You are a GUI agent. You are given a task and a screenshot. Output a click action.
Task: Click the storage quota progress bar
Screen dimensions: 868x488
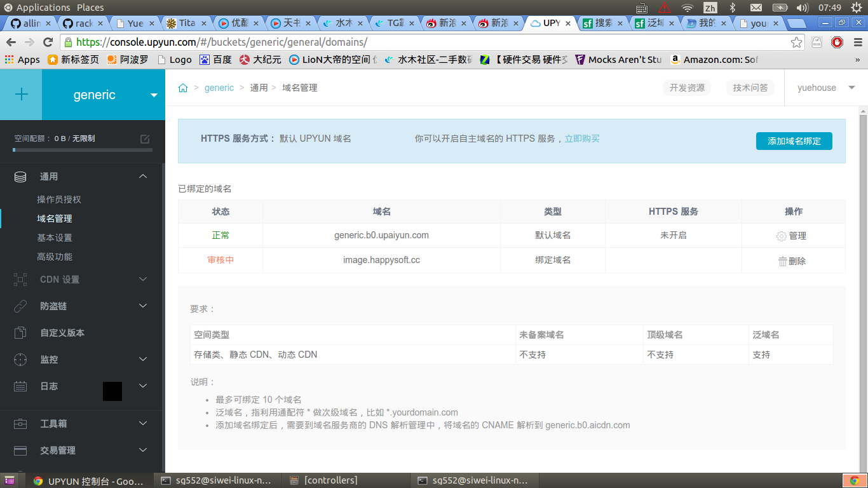[83, 150]
